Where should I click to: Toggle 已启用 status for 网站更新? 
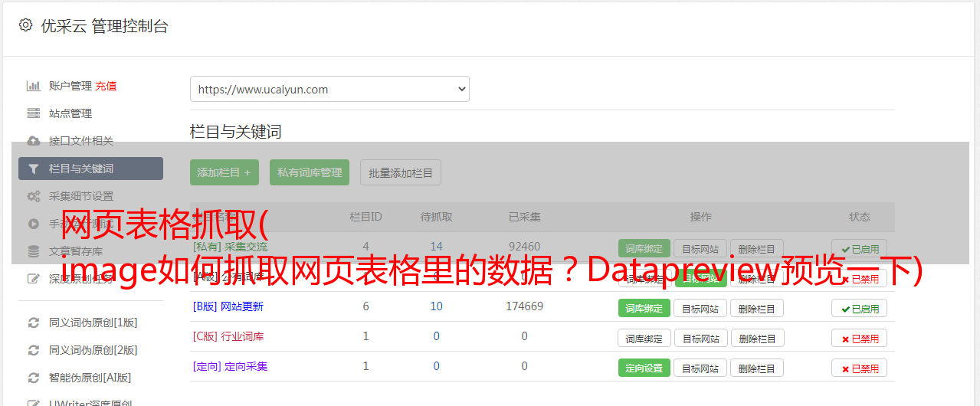pyautogui.click(x=860, y=308)
